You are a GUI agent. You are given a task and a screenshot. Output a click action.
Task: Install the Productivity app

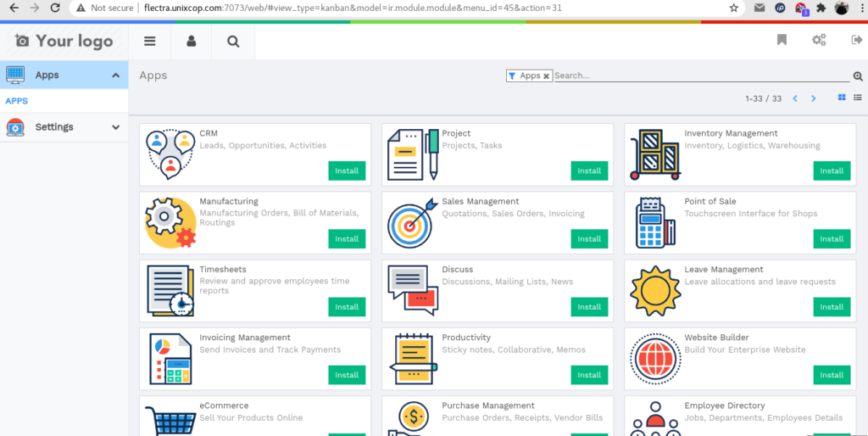pyautogui.click(x=590, y=375)
